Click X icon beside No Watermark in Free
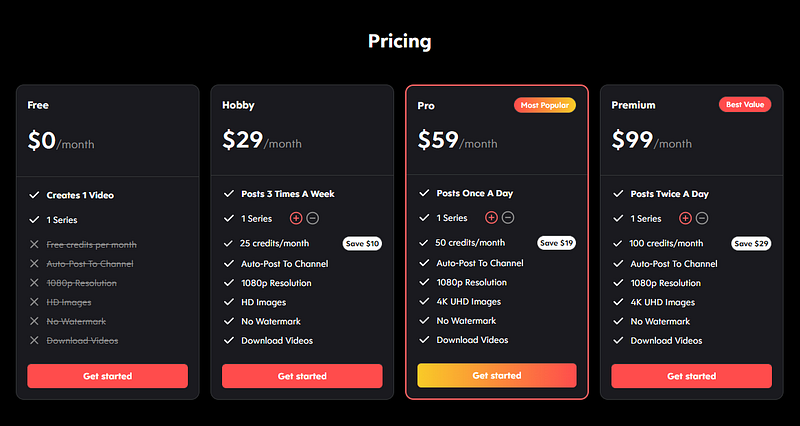 pyautogui.click(x=34, y=321)
